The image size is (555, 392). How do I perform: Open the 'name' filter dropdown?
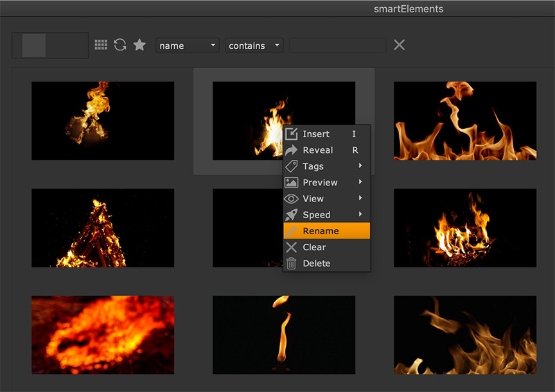click(x=188, y=46)
